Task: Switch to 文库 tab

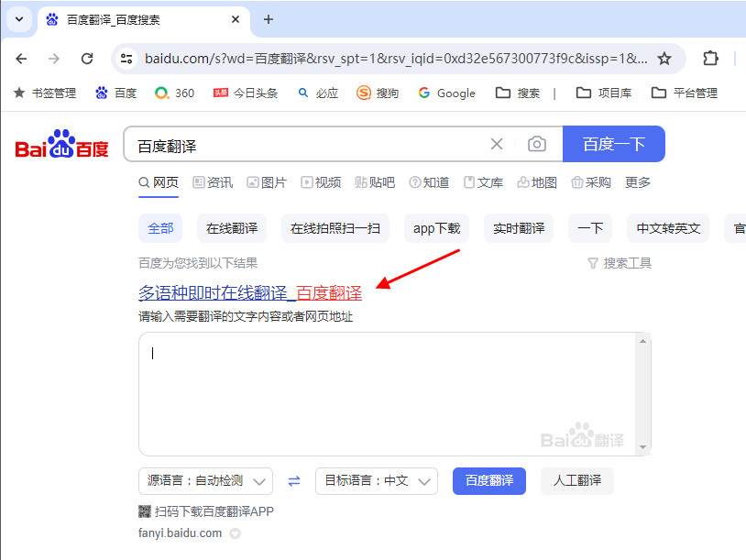Action: pyautogui.click(x=483, y=182)
